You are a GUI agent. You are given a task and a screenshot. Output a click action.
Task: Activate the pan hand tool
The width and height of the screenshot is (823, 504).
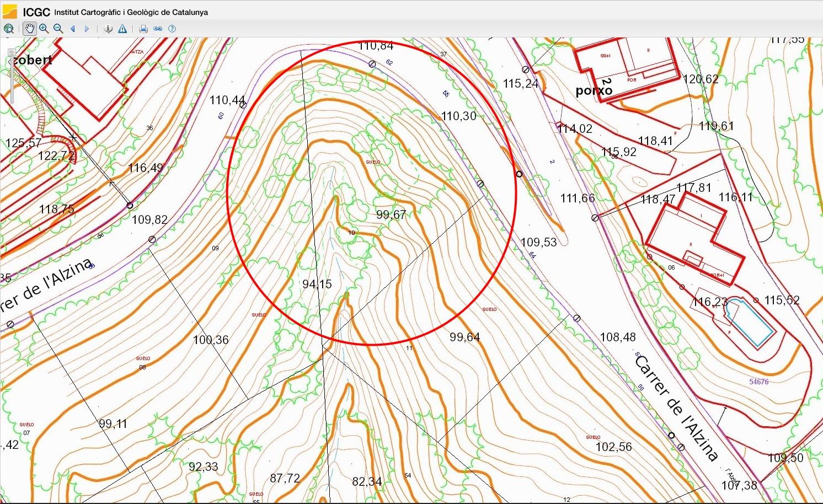[x=29, y=29]
